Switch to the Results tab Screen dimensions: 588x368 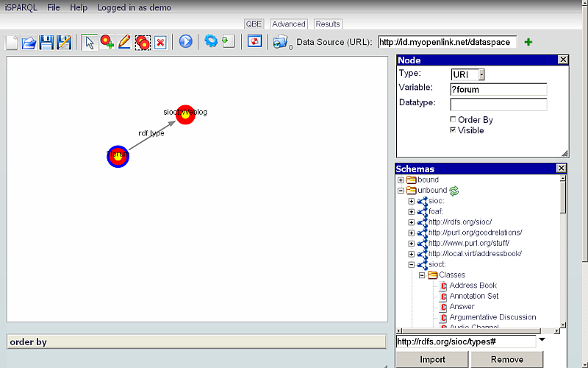pos(327,24)
